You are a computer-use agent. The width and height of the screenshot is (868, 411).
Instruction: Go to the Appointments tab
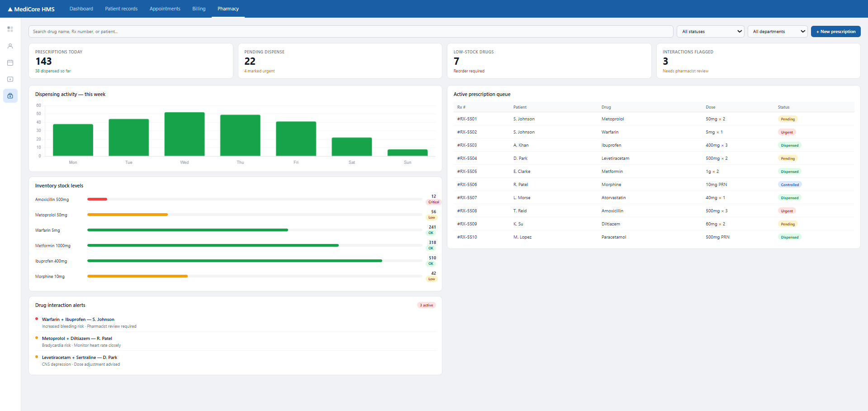[165, 9]
